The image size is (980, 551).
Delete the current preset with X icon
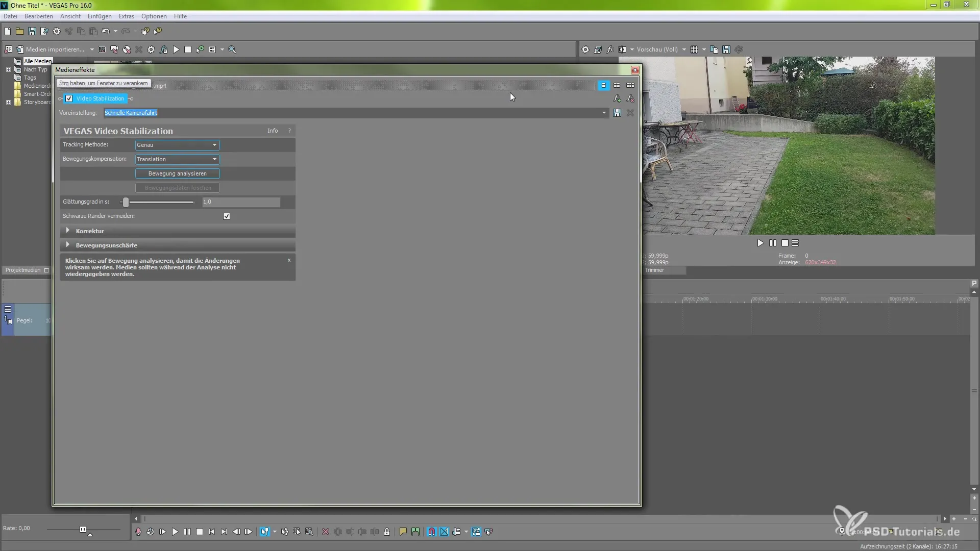coord(630,113)
